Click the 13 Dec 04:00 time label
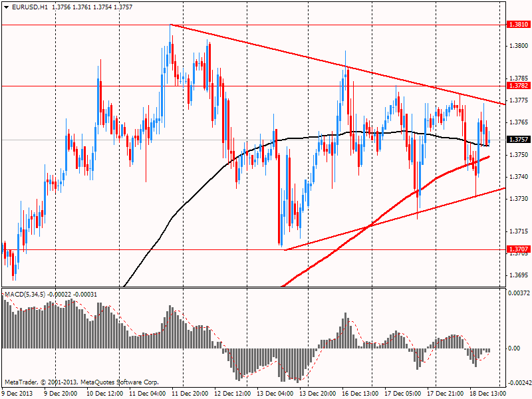The height and width of the screenshot is (399, 532). (x=275, y=394)
